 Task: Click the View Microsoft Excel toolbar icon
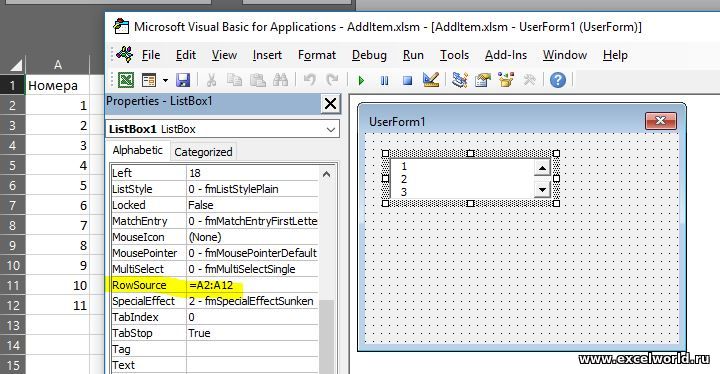(x=126, y=80)
